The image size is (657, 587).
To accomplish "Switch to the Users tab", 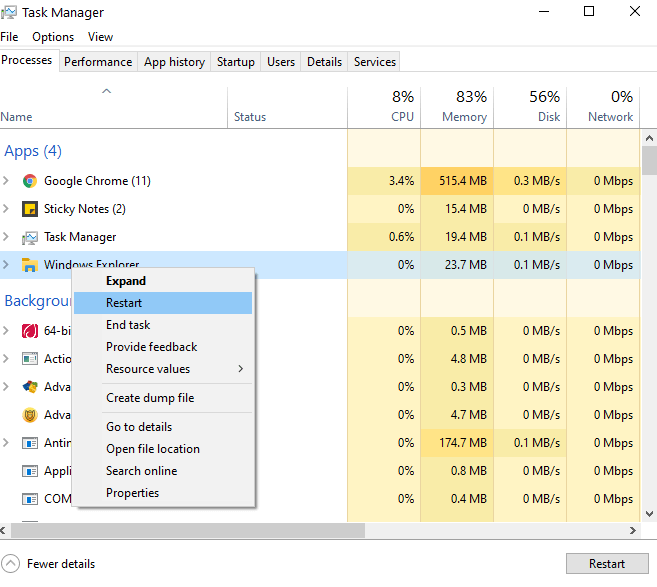I will point(281,62).
